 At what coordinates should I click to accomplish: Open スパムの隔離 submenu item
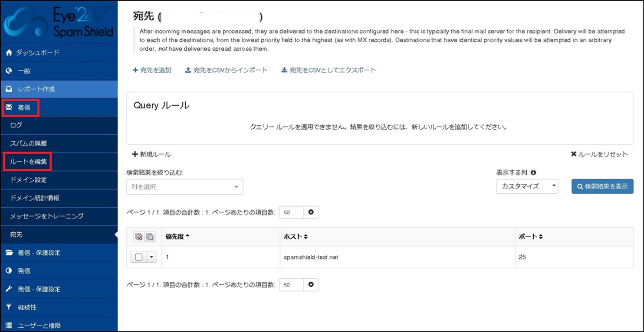[59, 143]
